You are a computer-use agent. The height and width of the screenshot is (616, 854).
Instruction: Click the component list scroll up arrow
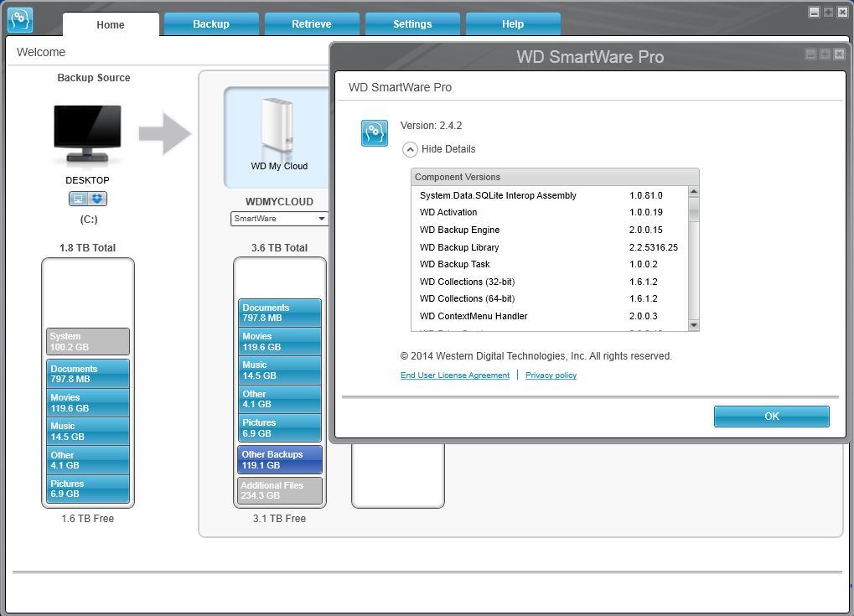693,191
